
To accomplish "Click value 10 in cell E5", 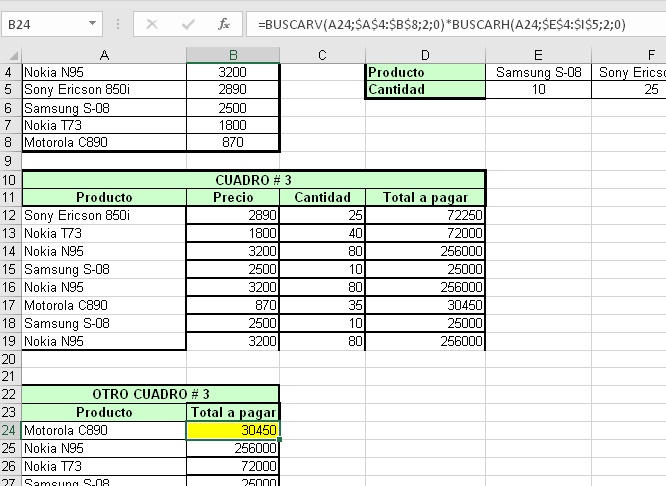I will point(538,90).
